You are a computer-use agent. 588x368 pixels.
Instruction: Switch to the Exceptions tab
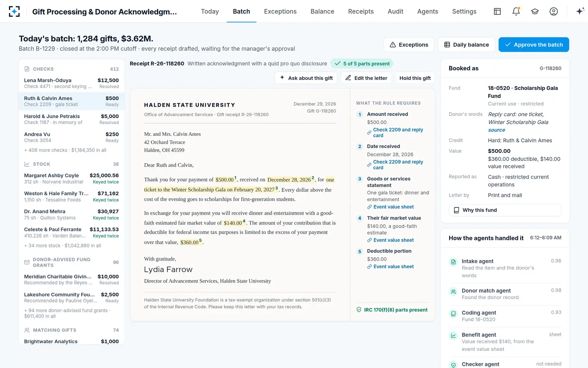[280, 11]
